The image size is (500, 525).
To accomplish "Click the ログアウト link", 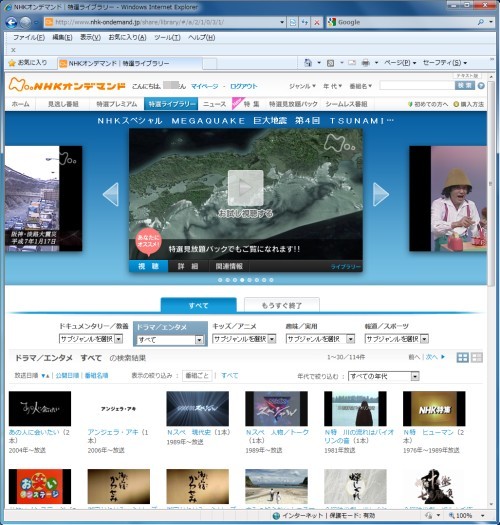I will [x=243, y=86].
